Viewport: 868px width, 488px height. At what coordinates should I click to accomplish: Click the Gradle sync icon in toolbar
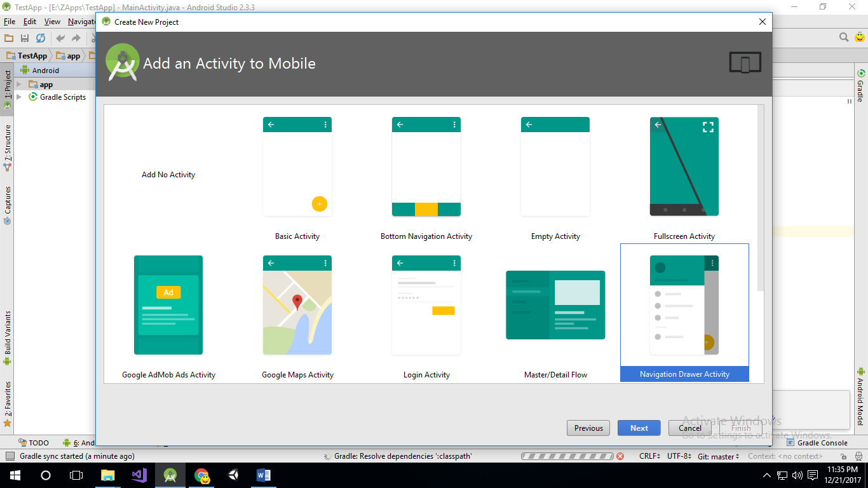pyautogui.click(x=41, y=38)
